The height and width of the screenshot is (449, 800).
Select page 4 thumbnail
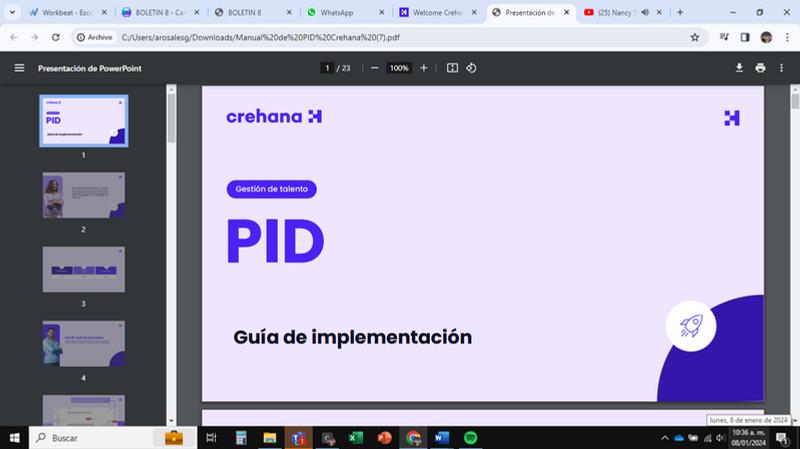pyautogui.click(x=84, y=343)
